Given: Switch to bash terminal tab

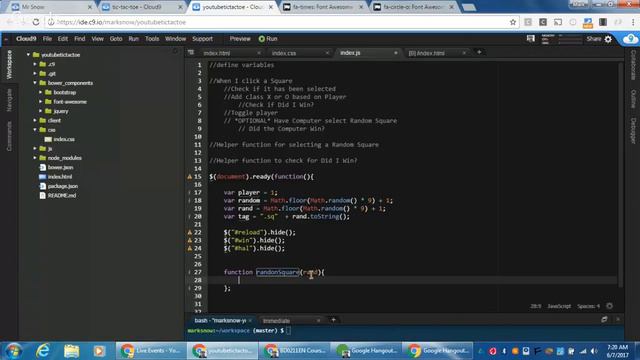Looking at the screenshot, I should [220, 320].
